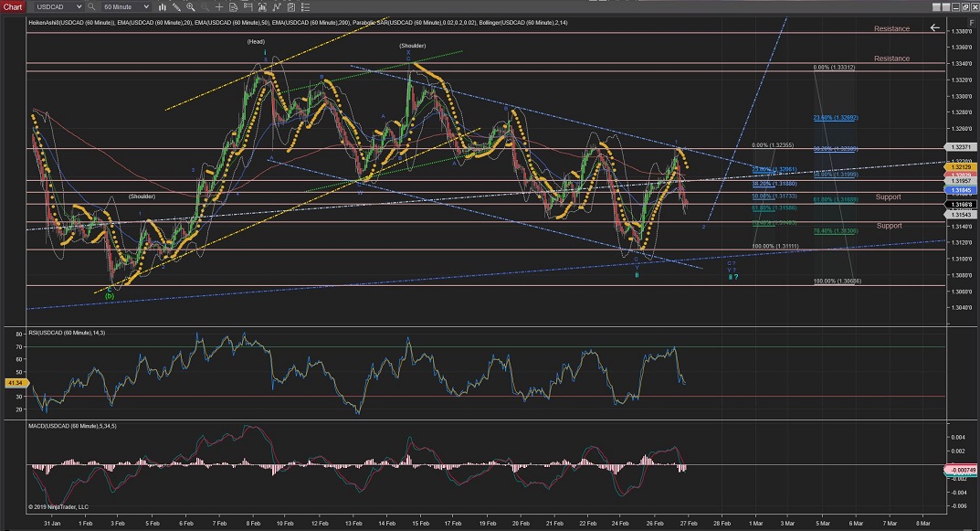
Task: Click the instrument search magnifier icon
Action: 91,6
